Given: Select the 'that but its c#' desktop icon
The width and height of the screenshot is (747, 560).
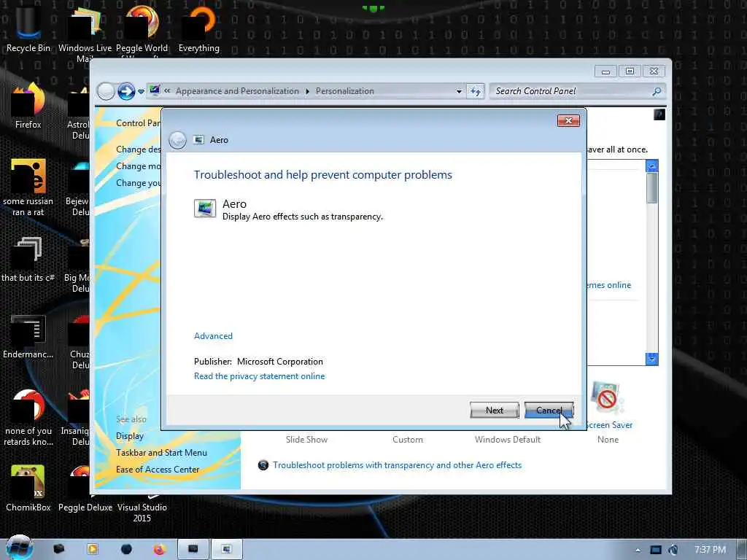Looking at the screenshot, I should tap(28, 260).
